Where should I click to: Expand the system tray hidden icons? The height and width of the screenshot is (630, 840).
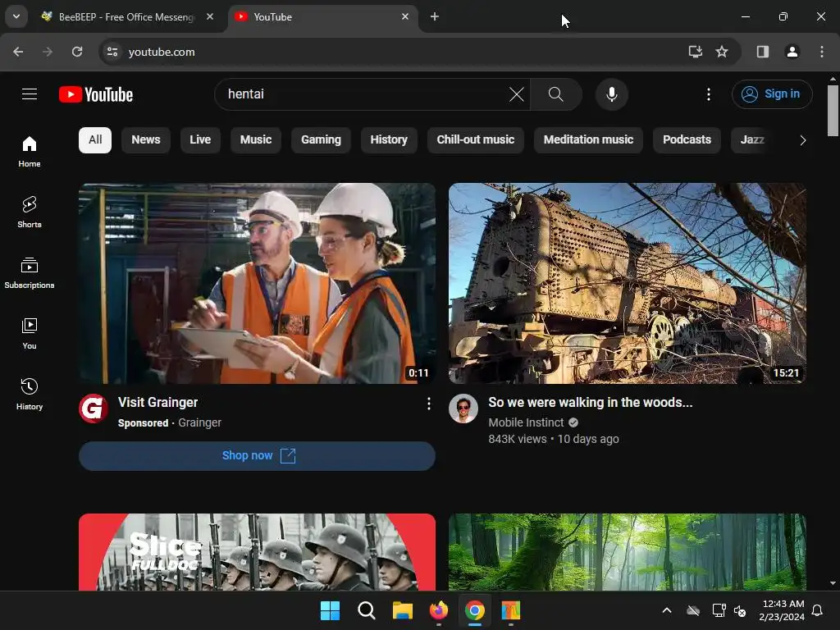pos(667,610)
